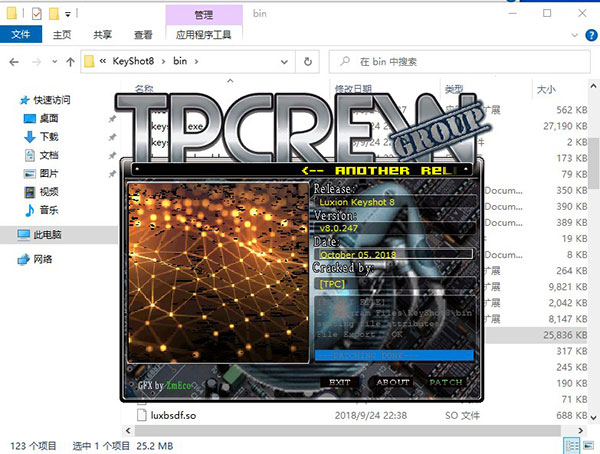Show hidden parent folders via « chevron
The width and height of the screenshot is (600, 454).
tap(103, 61)
